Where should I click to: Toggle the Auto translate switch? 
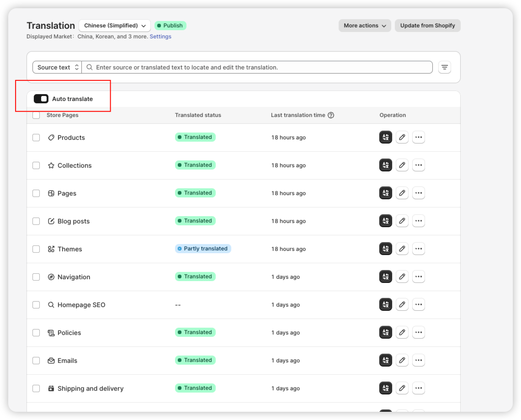point(41,99)
